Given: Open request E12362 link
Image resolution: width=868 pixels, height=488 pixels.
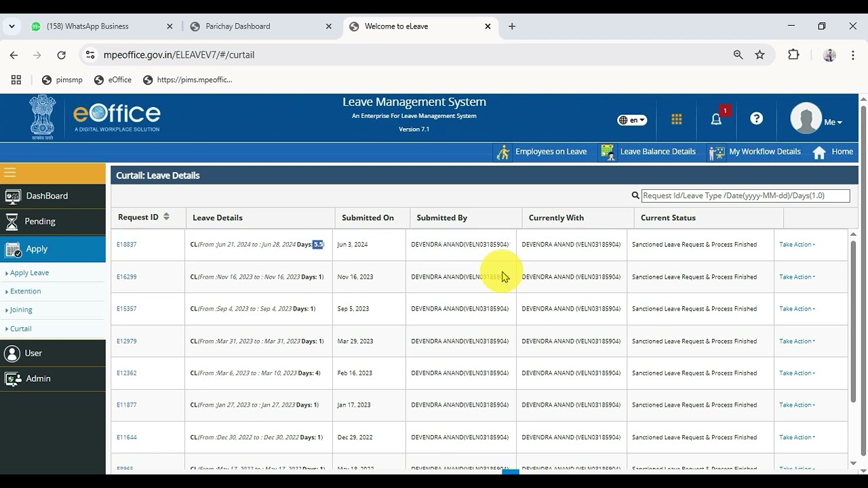Looking at the screenshot, I should click(x=127, y=373).
